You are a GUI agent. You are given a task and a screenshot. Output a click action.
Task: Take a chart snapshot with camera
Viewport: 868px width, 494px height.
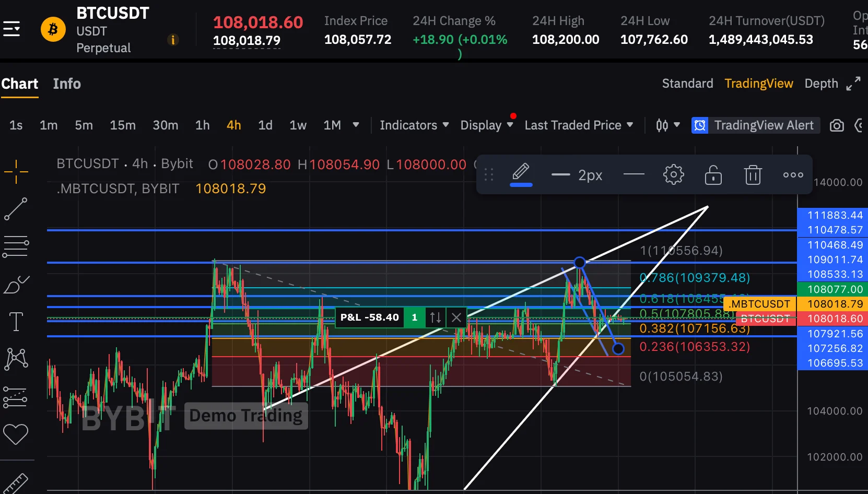(x=837, y=125)
